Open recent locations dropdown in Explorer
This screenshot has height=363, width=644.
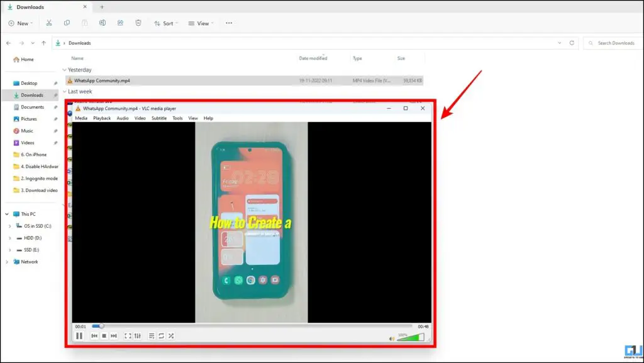pyautogui.click(x=33, y=43)
